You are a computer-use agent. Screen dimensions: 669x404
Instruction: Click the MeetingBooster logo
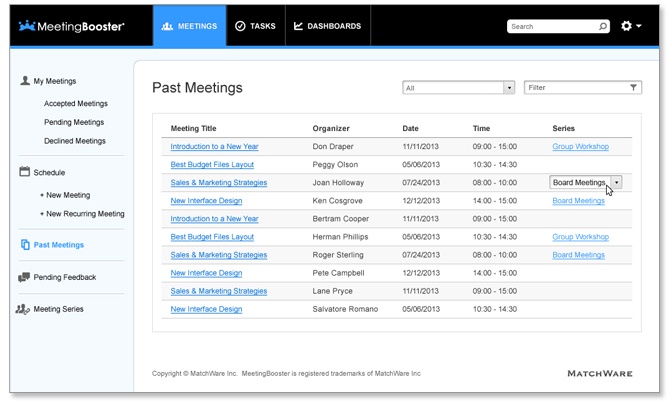(71, 26)
